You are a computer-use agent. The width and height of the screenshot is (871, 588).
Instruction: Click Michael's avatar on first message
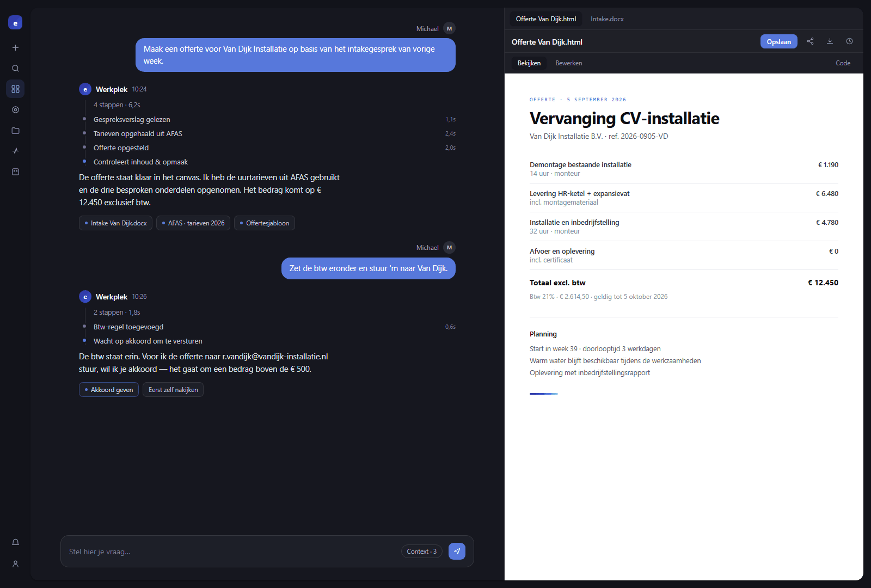tap(449, 29)
